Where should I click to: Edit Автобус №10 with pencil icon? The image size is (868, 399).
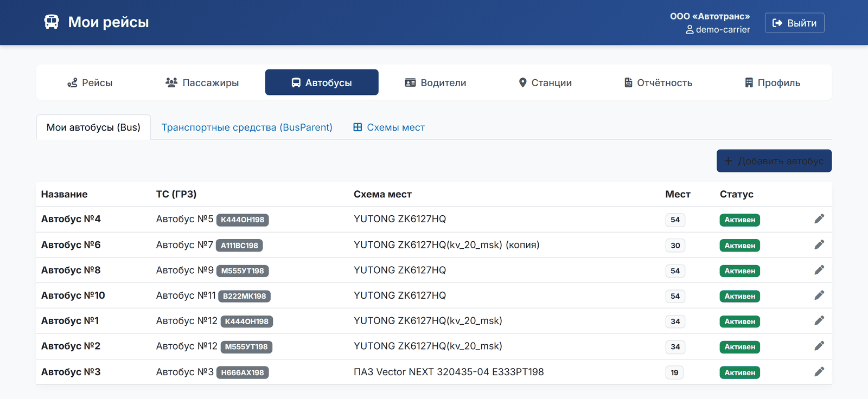(819, 295)
